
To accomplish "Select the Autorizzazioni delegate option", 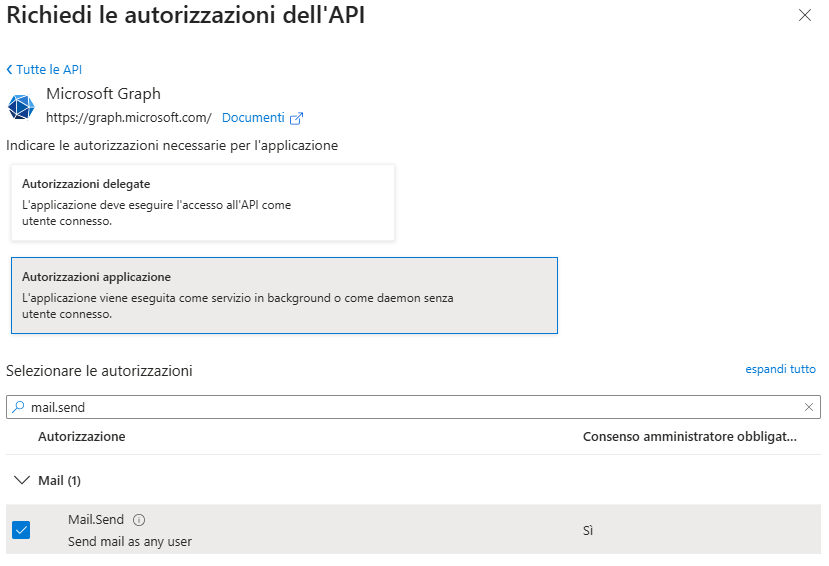I will pyautogui.click(x=203, y=202).
